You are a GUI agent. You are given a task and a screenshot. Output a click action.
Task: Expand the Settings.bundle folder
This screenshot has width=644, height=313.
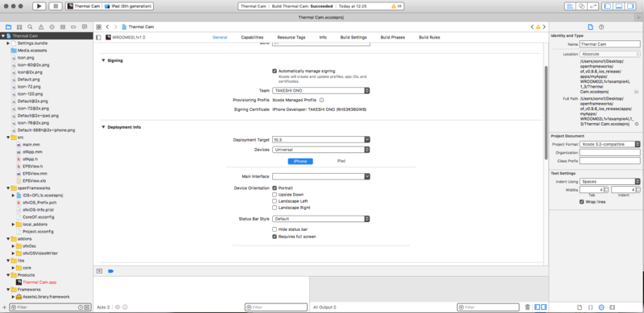(x=8, y=43)
